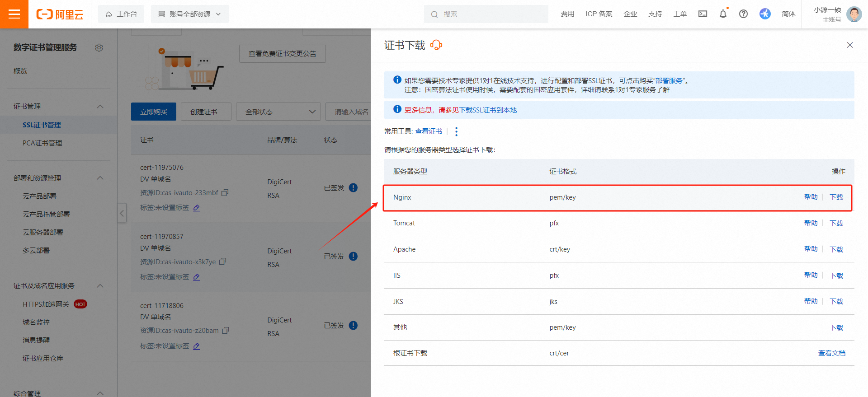This screenshot has width=868, height=397.
Task: Open 概览 in the sidebar
Action: pyautogui.click(x=20, y=71)
